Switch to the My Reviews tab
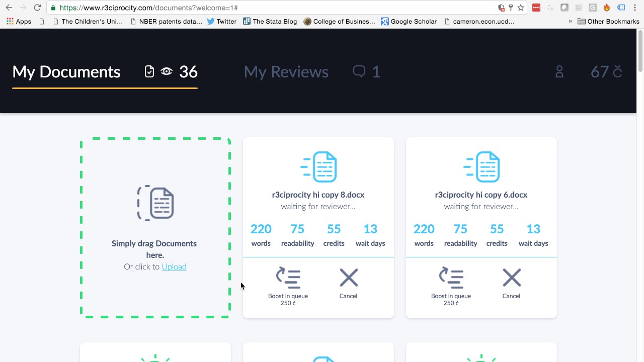 pyautogui.click(x=286, y=72)
